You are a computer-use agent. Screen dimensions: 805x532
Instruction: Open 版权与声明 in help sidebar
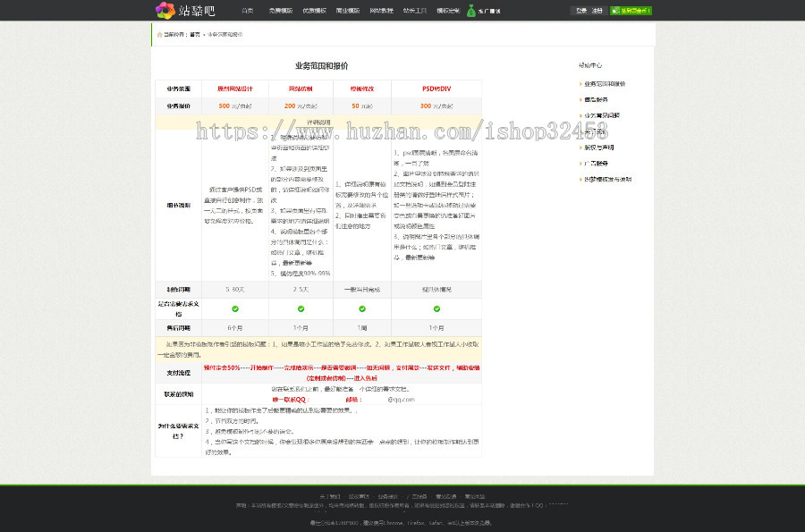click(x=599, y=148)
